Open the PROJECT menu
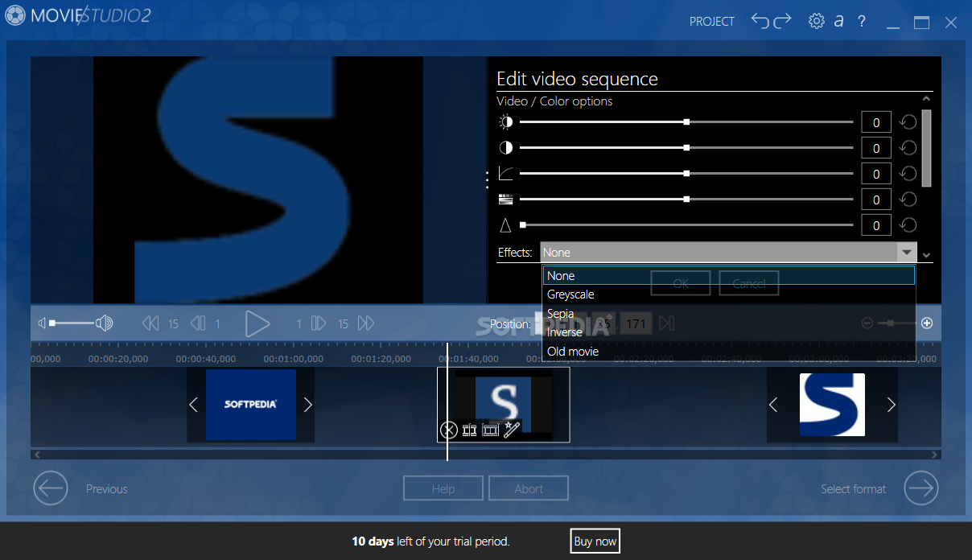This screenshot has width=972, height=560. click(x=712, y=22)
